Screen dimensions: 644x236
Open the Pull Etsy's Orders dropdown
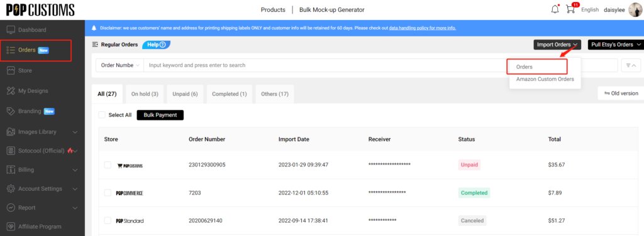tap(616, 45)
